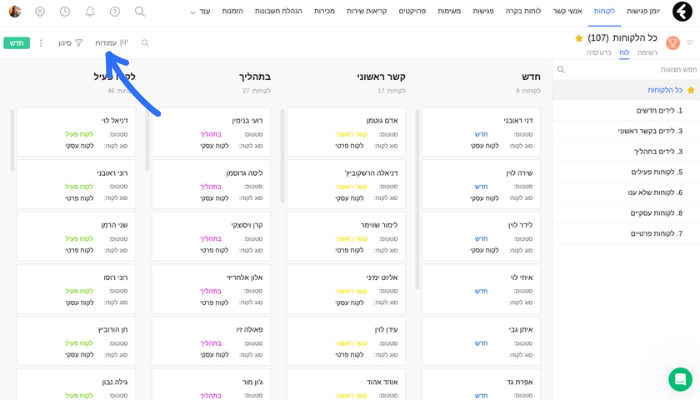Viewport: 700px width, 400px height.
Task: Open the פרויקטים projects navigation item
Action: pyautogui.click(x=412, y=11)
